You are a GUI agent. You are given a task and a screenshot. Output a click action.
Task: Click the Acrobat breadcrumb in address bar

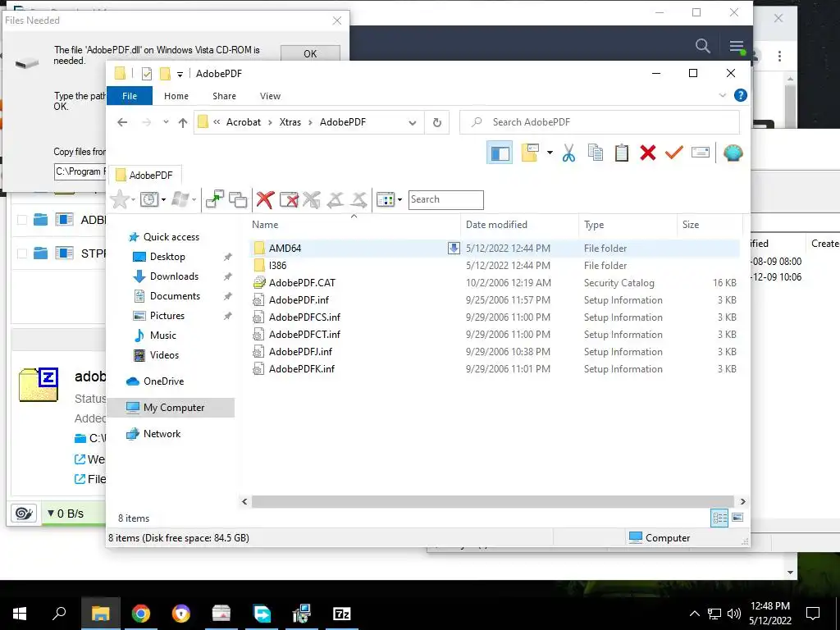pyautogui.click(x=243, y=122)
